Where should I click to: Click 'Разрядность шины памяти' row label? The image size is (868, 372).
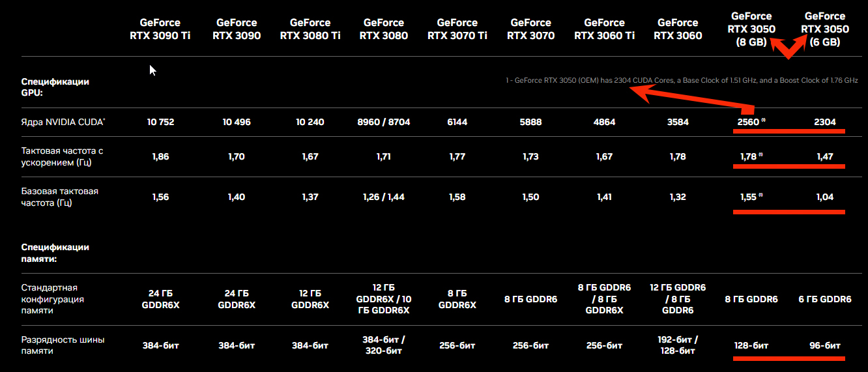coord(63,345)
